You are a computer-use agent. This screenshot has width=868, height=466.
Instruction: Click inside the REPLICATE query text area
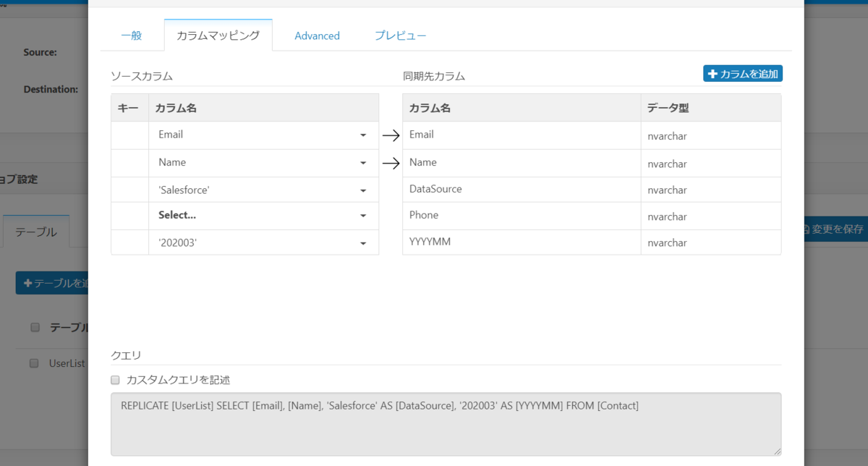446,424
